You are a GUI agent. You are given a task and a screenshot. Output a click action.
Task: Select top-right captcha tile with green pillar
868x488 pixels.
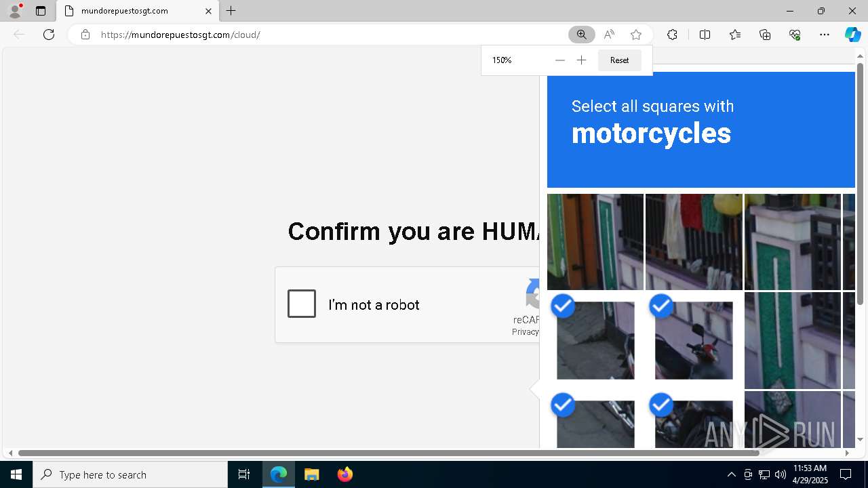pos(793,242)
